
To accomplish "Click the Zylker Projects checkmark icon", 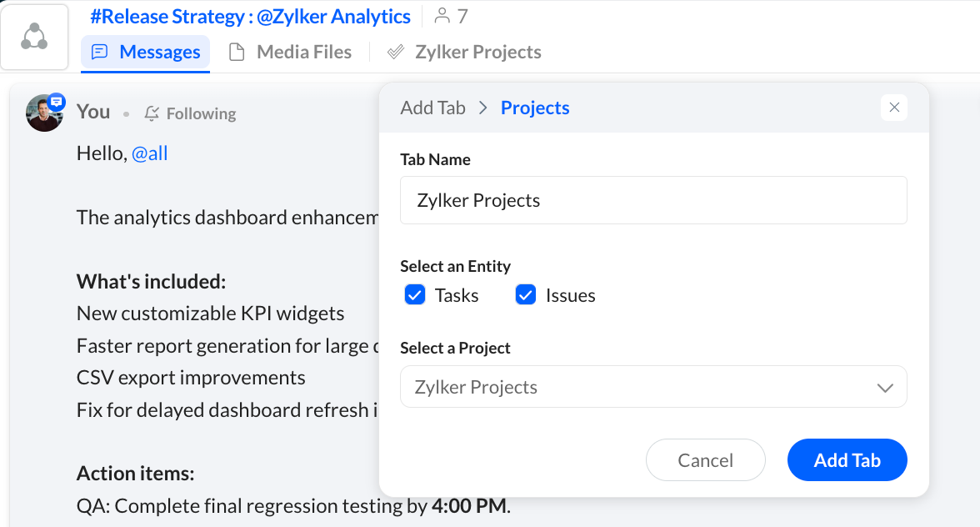I will pyautogui.click(x=395, y=52).
